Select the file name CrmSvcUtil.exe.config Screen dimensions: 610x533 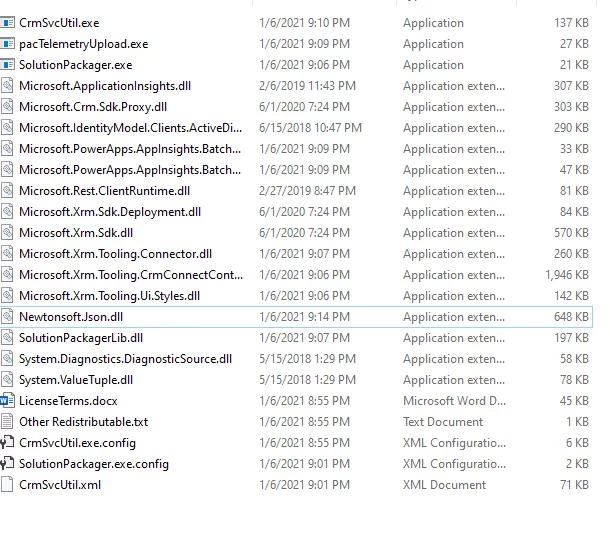point(77,443)
